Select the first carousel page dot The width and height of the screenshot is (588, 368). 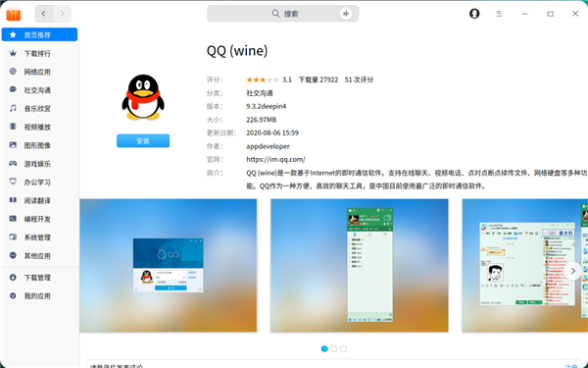coord(324,348)
